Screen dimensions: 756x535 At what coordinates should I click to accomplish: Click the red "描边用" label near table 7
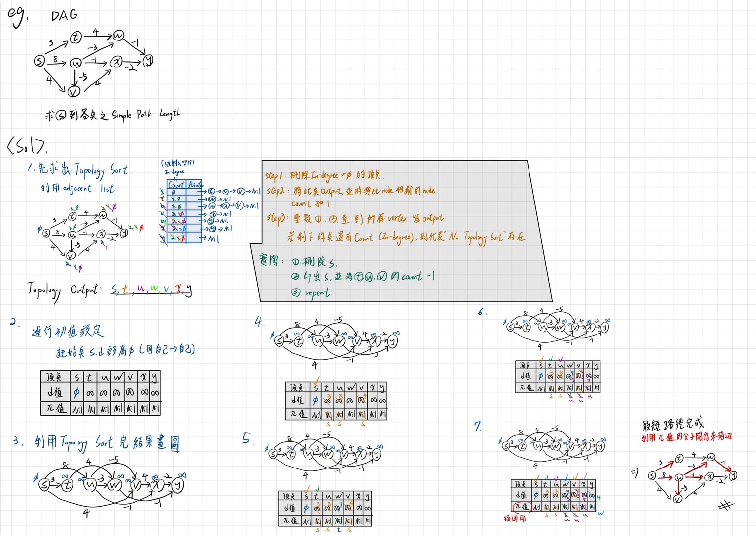(515, 518)
